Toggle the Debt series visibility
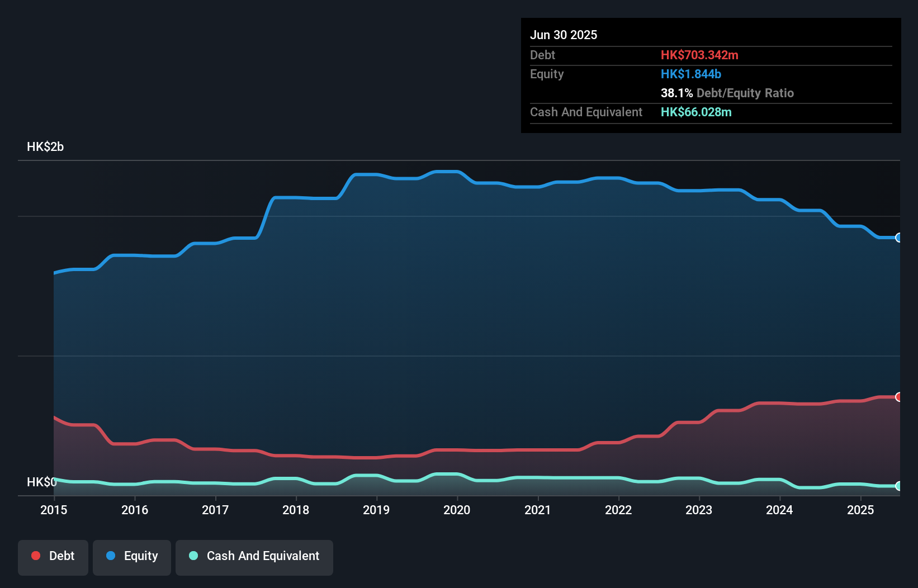Viewport: 918px width, 588px height. 53,556
